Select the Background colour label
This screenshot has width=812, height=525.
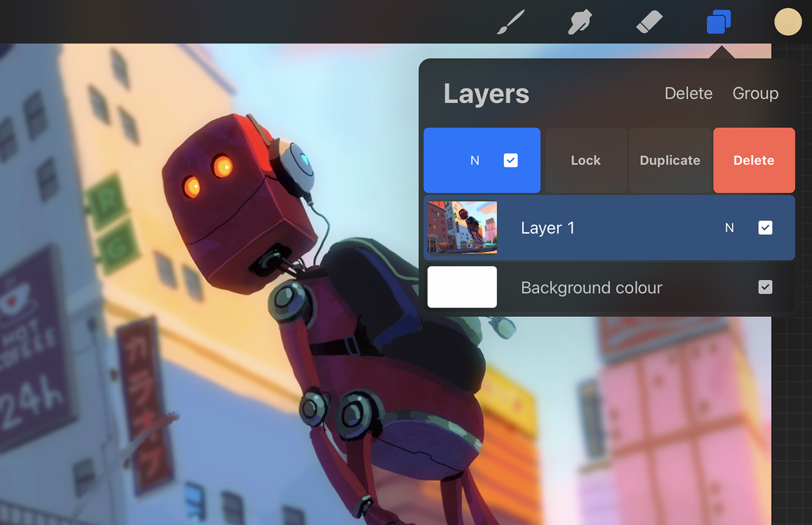point(592,287)
